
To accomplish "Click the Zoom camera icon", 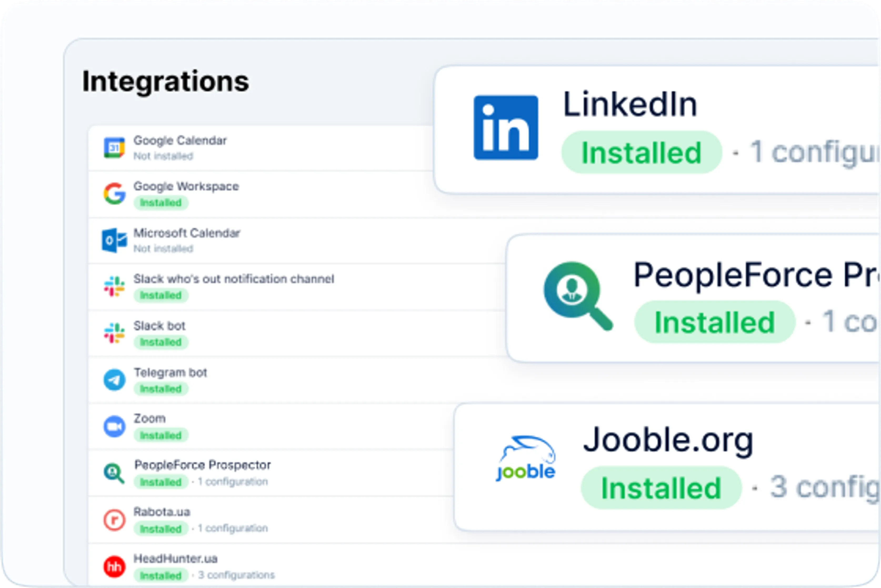I will point(114,426).
